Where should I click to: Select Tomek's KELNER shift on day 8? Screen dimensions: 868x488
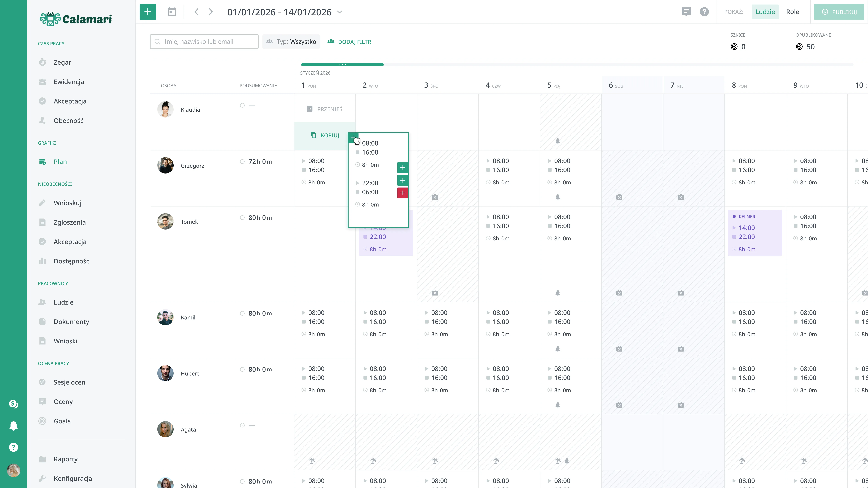click(x=755, y=233)
